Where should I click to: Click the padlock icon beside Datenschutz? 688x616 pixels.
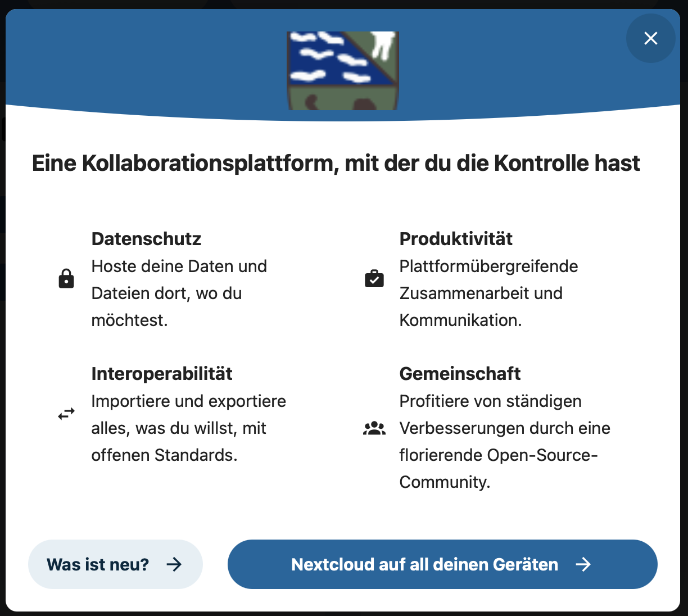(x=66, y=279)
